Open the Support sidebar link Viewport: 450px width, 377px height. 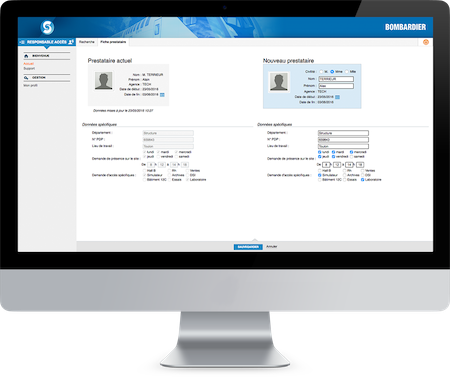point(29,68)
